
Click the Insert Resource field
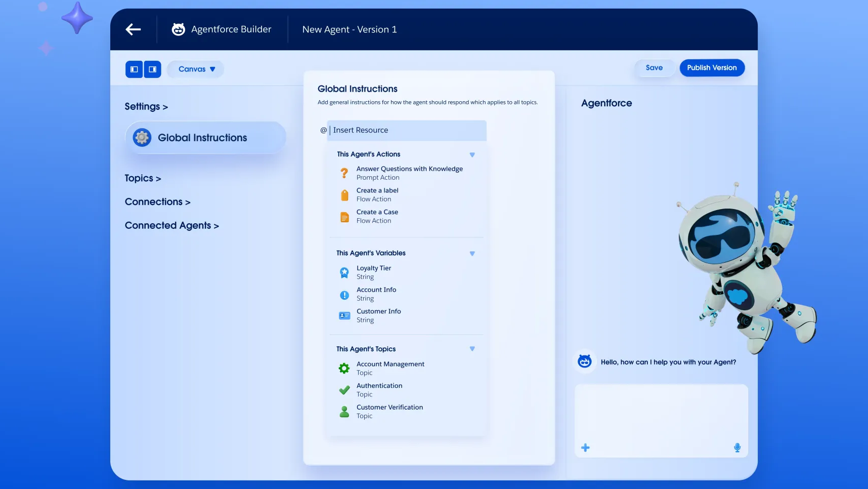pos(407,130)
